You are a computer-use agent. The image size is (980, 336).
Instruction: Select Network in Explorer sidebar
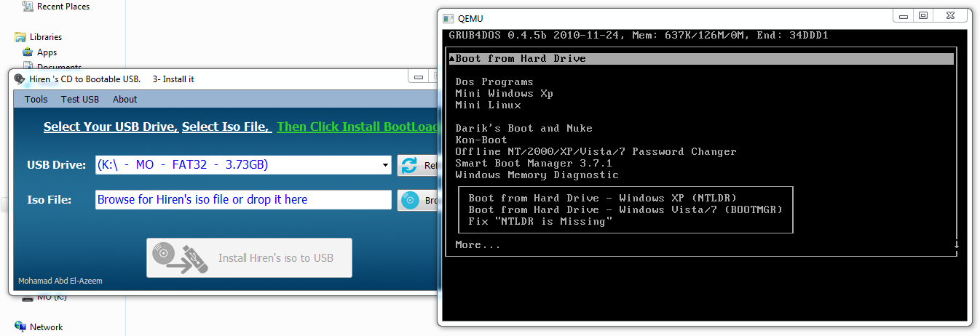pyautogui.click(x=46, y=327)
